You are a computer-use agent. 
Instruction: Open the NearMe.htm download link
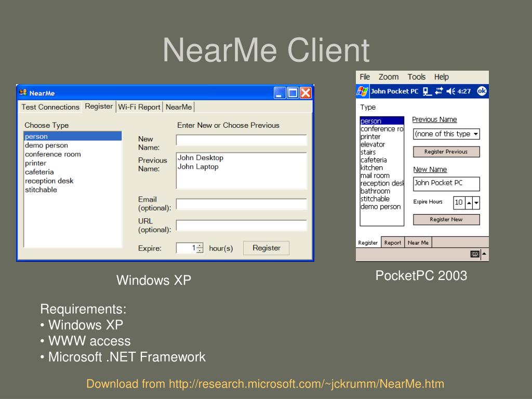coord(307,384)
